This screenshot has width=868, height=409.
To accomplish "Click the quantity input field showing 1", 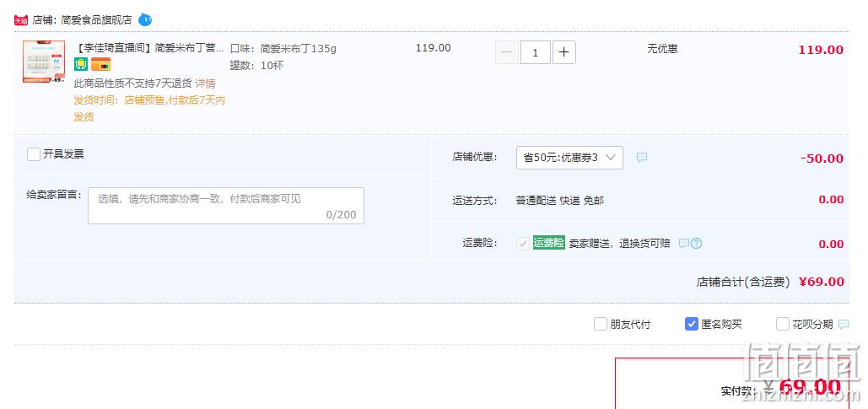I will click(536, 52).
